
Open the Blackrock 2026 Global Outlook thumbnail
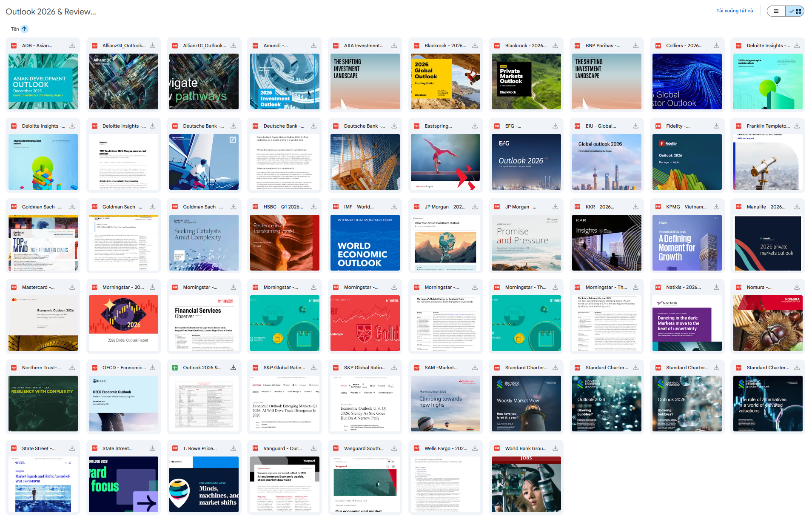[x=445, y=81]
